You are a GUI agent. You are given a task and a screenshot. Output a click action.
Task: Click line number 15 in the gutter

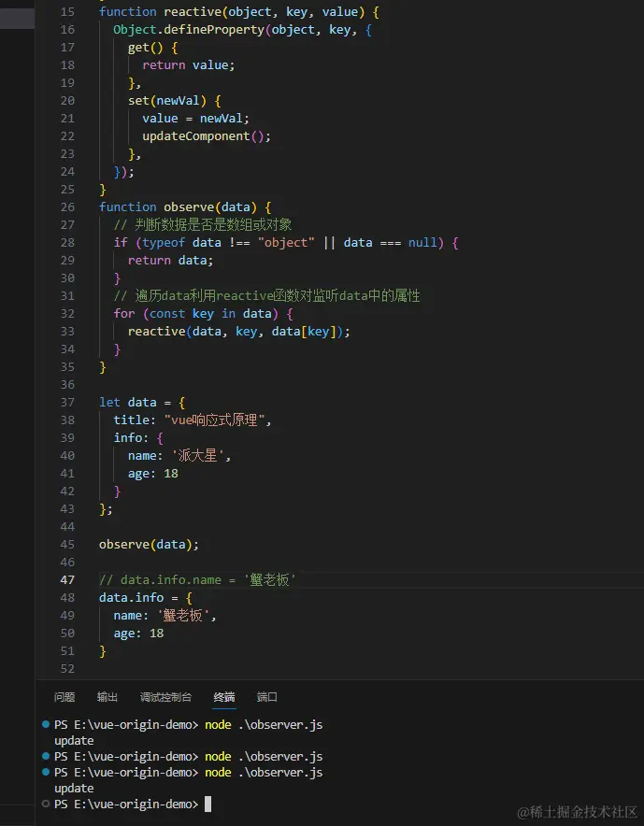click(67, 11)
